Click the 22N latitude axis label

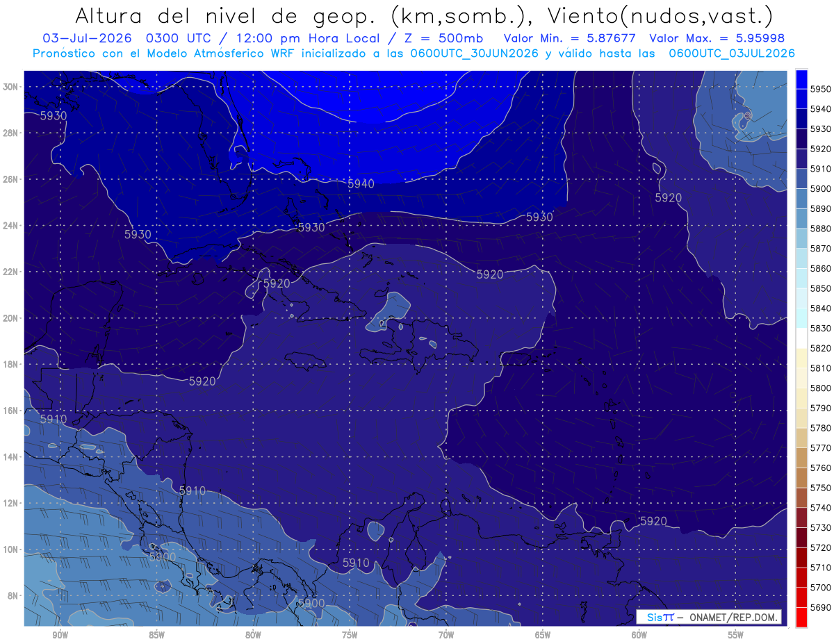coord(10,272)
